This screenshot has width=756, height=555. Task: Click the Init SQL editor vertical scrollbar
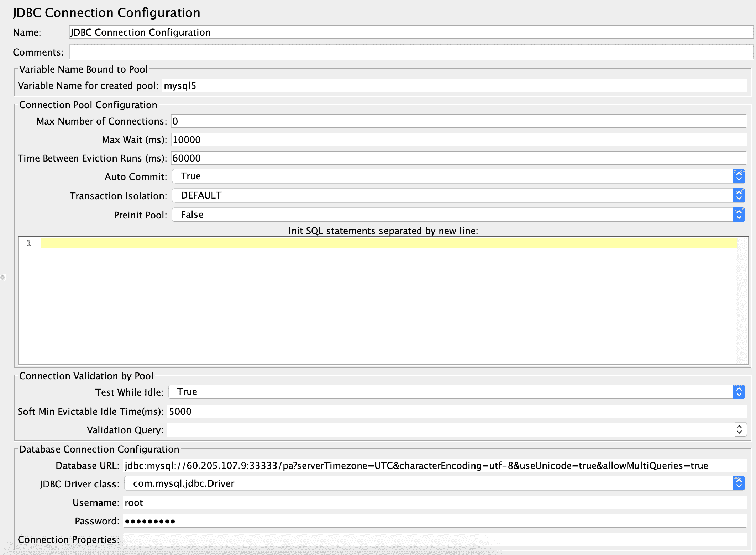[742, 301]
